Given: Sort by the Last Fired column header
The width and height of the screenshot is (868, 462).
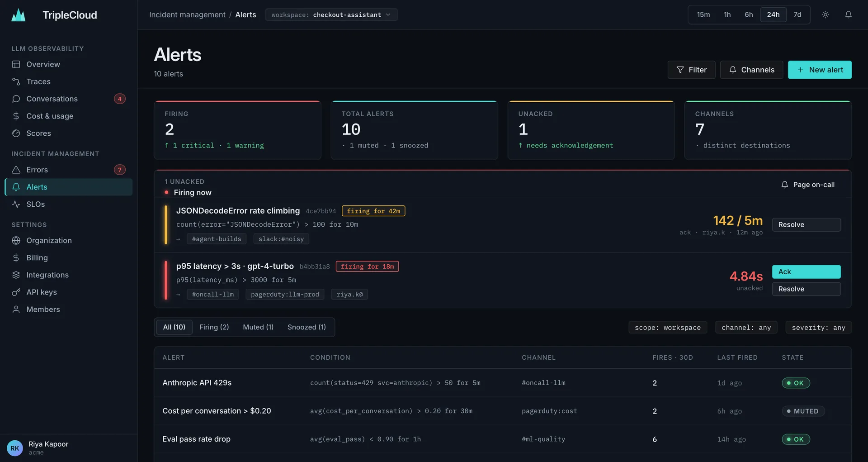Looking at the screenshot, I should pos(737,357).
